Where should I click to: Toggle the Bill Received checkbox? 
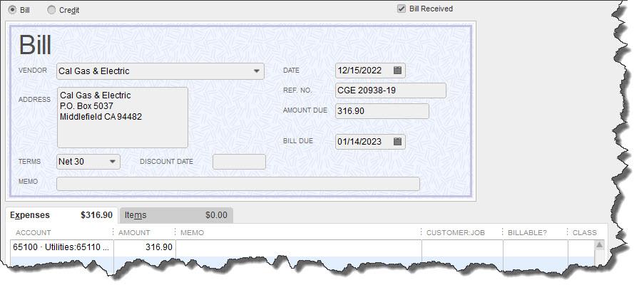(402, 9)
